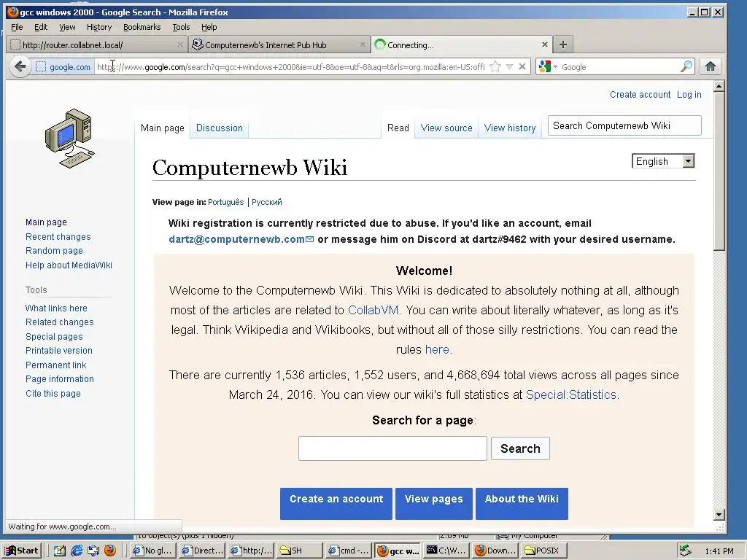Image resolution: width=747 pixels, height=560 pixels.
Task: Switch to the 'cmd -...' taskbar window
Action: [x=349, y=551]
